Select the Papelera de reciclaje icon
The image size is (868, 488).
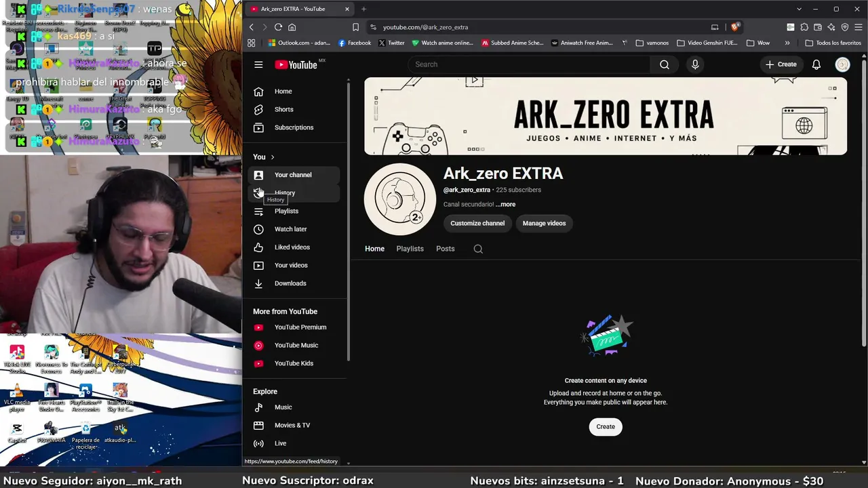point(85,435)
